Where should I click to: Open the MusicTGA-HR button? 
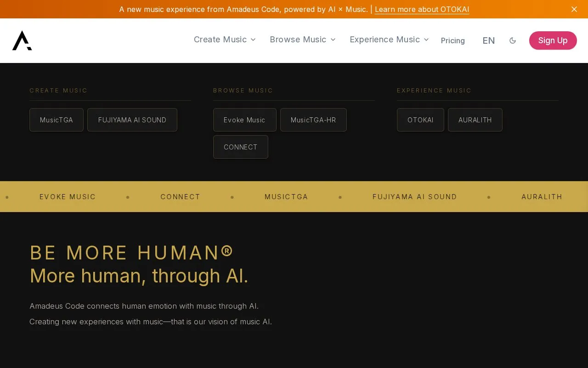[313, 120]
